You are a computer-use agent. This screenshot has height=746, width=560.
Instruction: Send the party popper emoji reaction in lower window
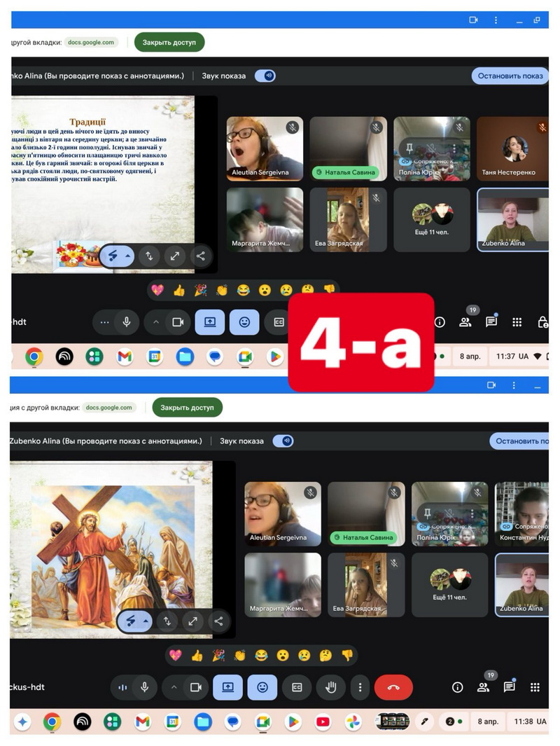point(218,655)
